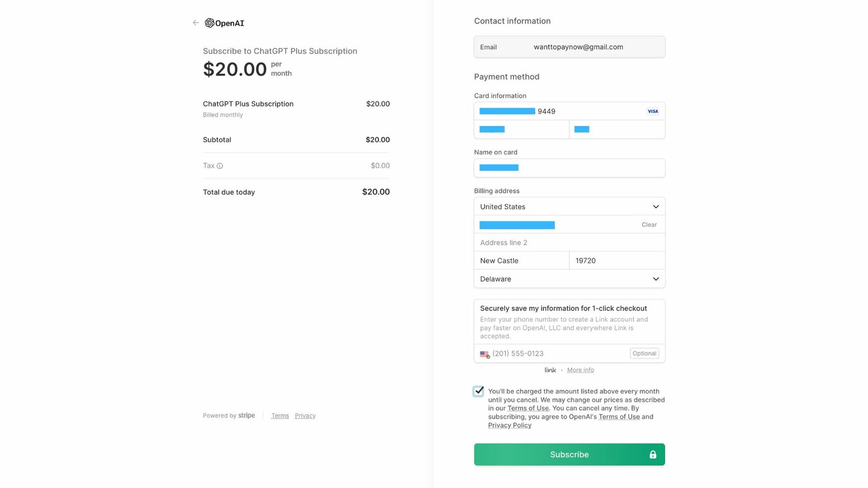Focus the Address line 2 field

[569, 243]
